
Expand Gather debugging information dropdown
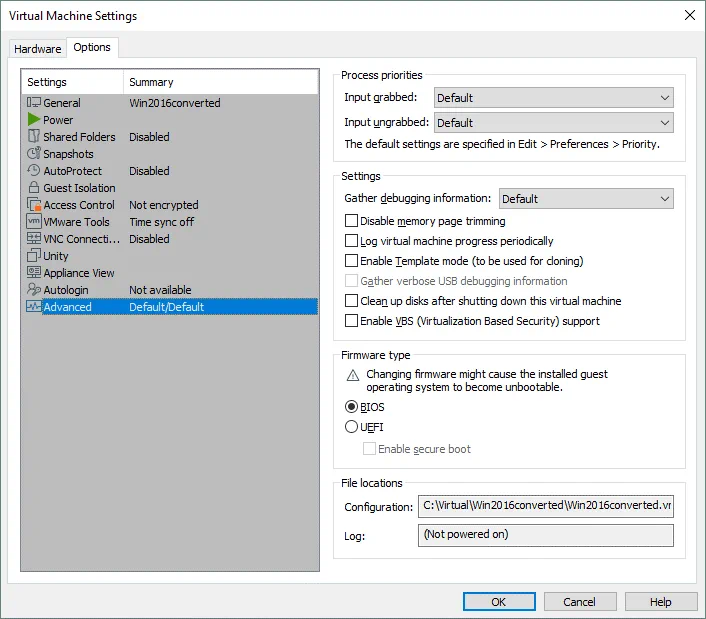tap(586, 199)
